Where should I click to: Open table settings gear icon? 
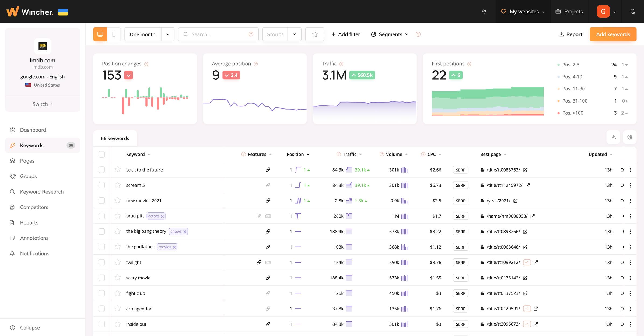[629, 137]
